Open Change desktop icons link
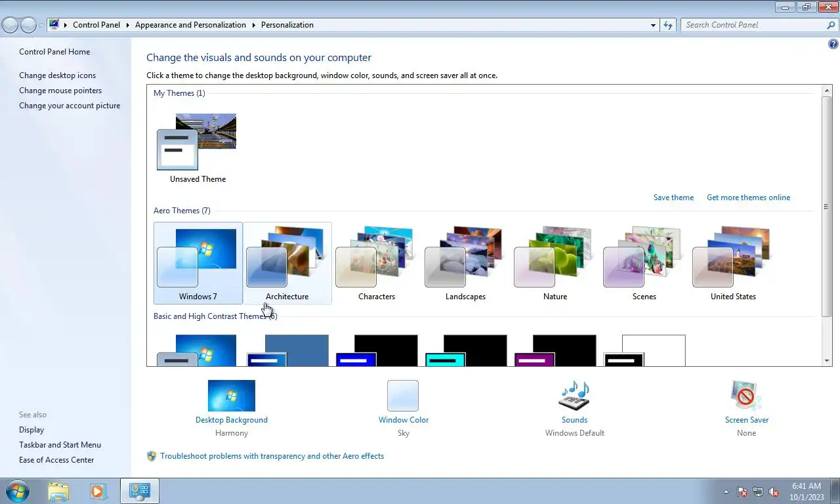 57,75
